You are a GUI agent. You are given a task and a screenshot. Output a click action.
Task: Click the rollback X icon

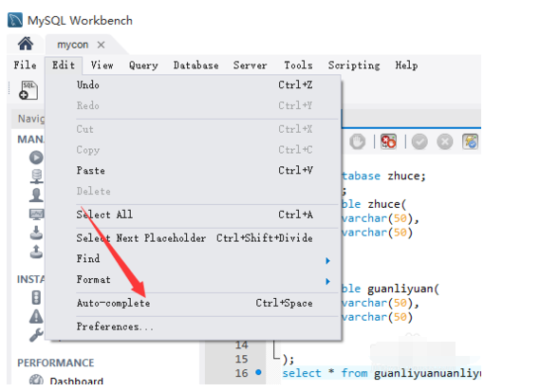coord(445,141)
